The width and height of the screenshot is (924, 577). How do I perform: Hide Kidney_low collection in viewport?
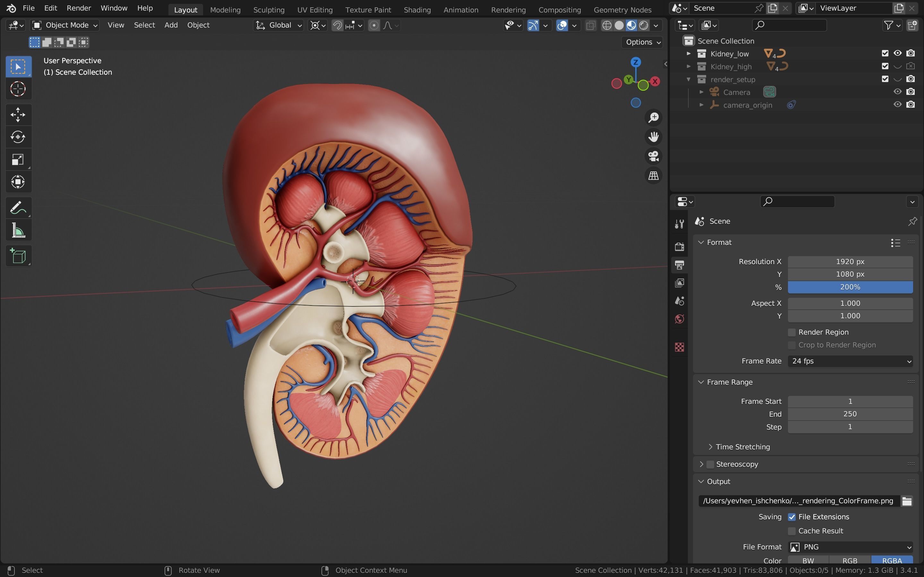[897, 54]
